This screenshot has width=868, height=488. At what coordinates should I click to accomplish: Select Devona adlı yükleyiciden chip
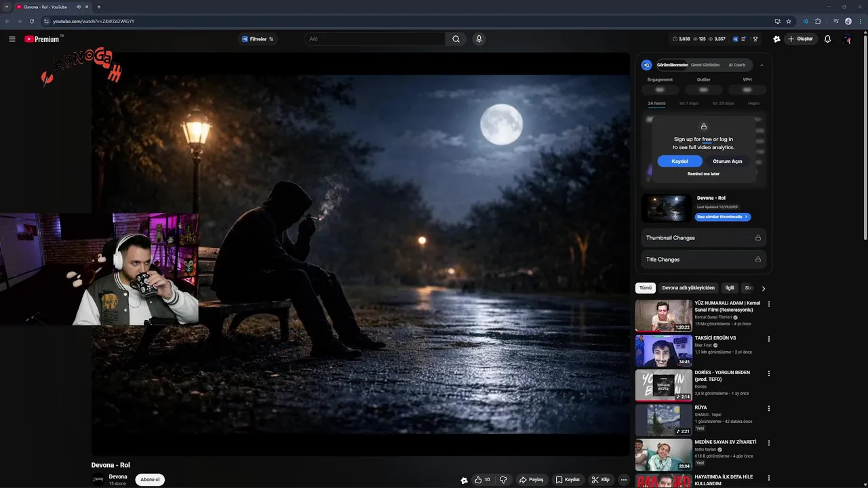click(688, 288)
